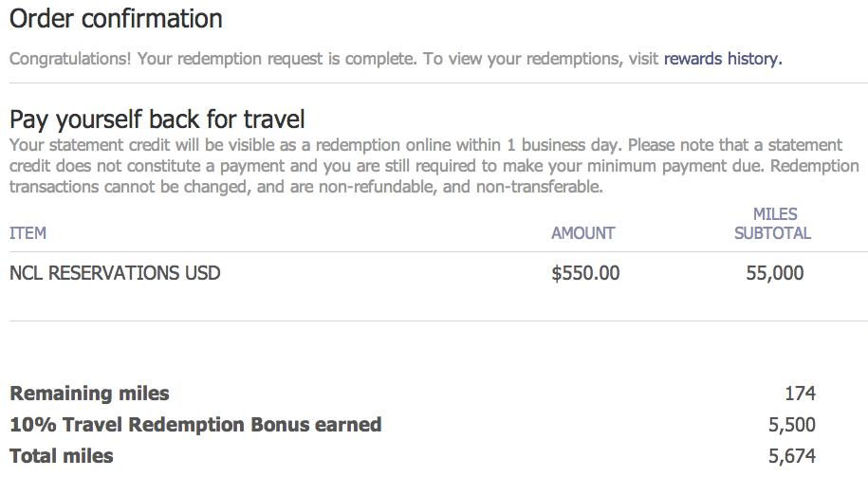Click the Order confirmation heading
This screenshot has height=477, width=868.
(116, 18)
